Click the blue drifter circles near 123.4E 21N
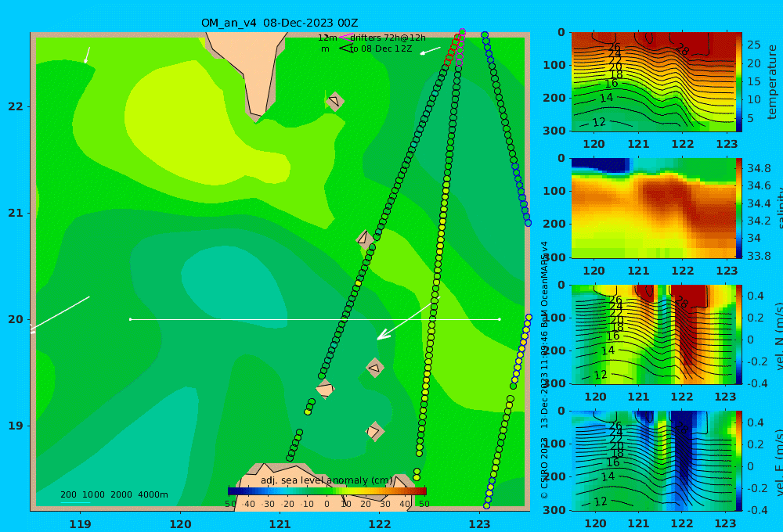 (521, 194)
